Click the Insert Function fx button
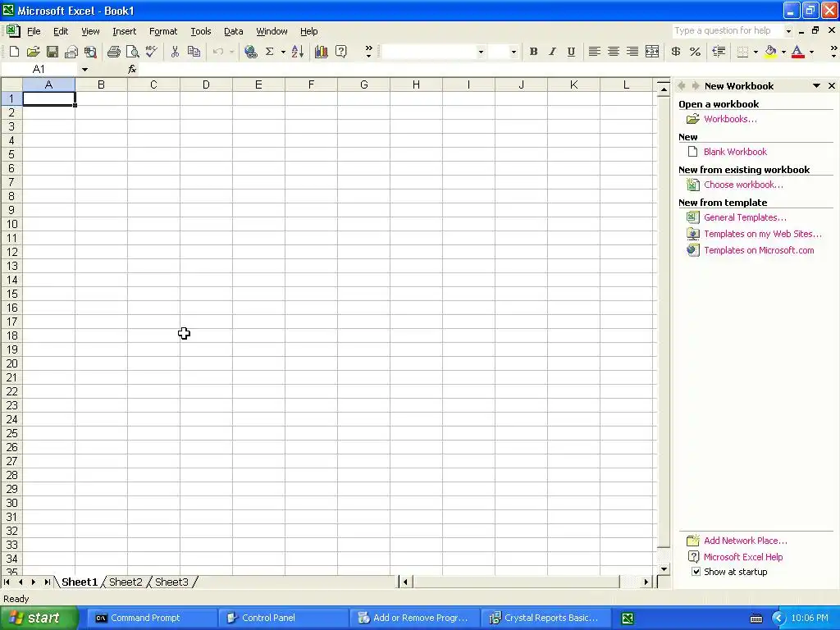Image resolution: width=840 pixels, height=630 pixels. (x=132, y=69)
